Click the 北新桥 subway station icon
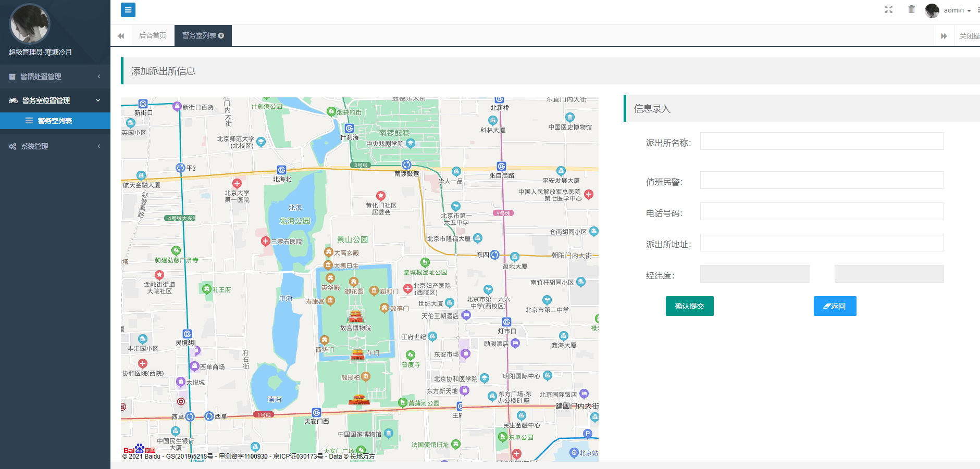 tap(499, 99)
